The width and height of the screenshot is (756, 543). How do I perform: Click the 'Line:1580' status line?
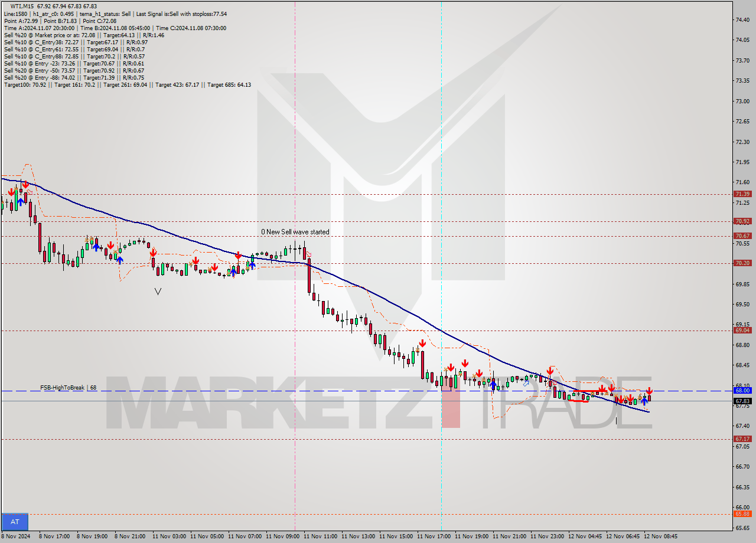(115, 14)
